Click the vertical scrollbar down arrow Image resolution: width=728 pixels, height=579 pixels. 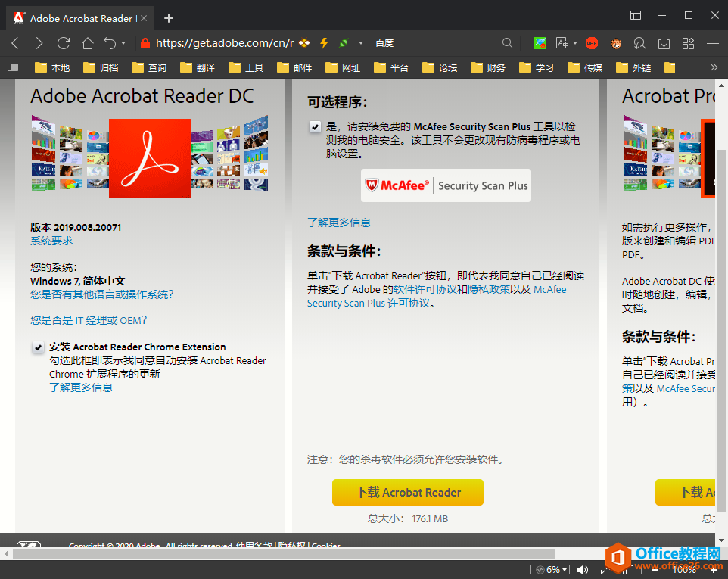pyautogui.click(x=721, y=540)
